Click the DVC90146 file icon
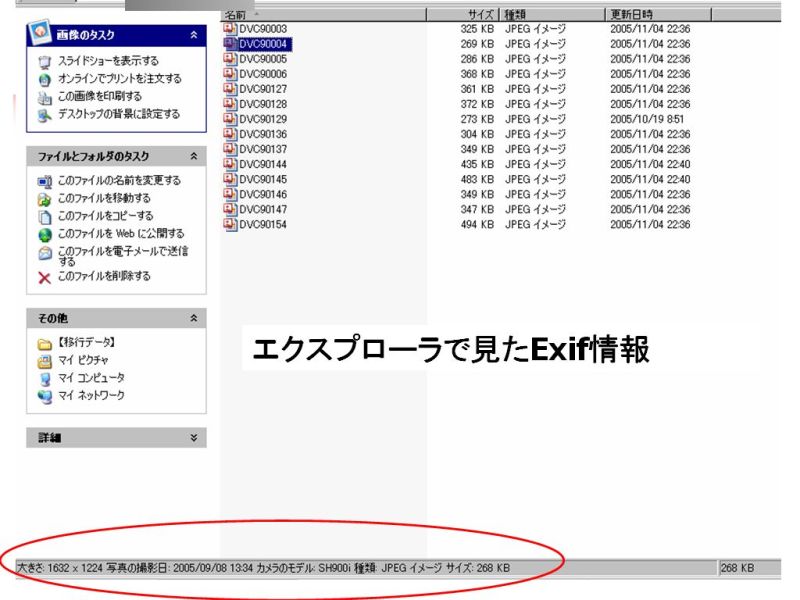800x600 pixels. [230, 194]
